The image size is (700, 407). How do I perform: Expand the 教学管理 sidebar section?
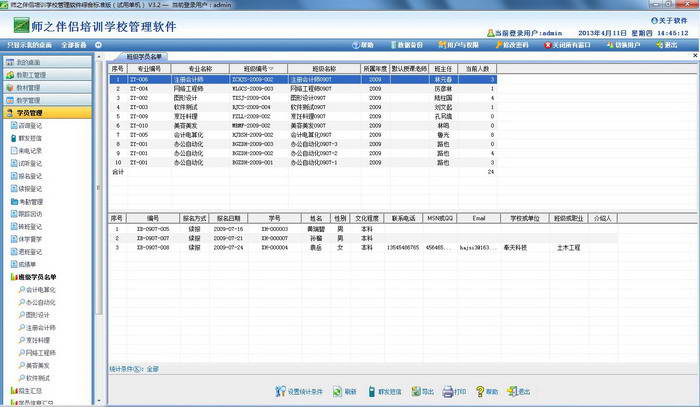click(x=47, y=100)
